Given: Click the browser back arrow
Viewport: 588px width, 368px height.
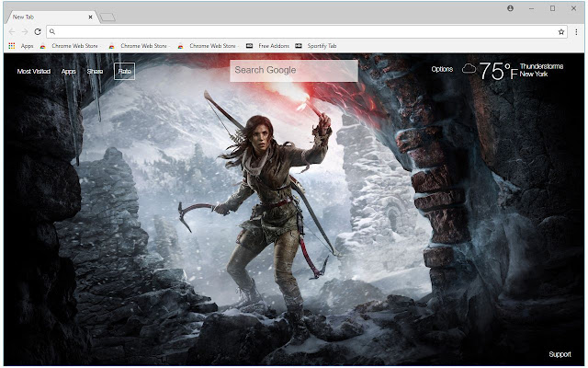Looking at the screenshot, I should click(12, 32).
